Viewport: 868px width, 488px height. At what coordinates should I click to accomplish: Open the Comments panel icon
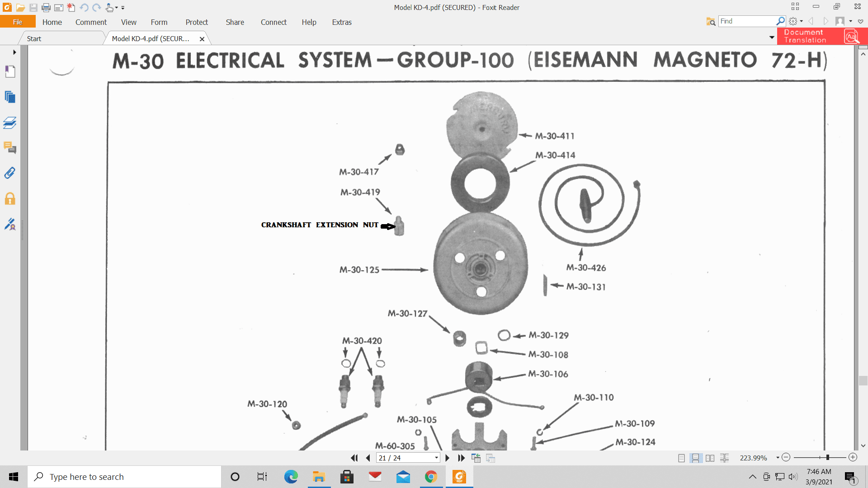[x=10, y=148]
